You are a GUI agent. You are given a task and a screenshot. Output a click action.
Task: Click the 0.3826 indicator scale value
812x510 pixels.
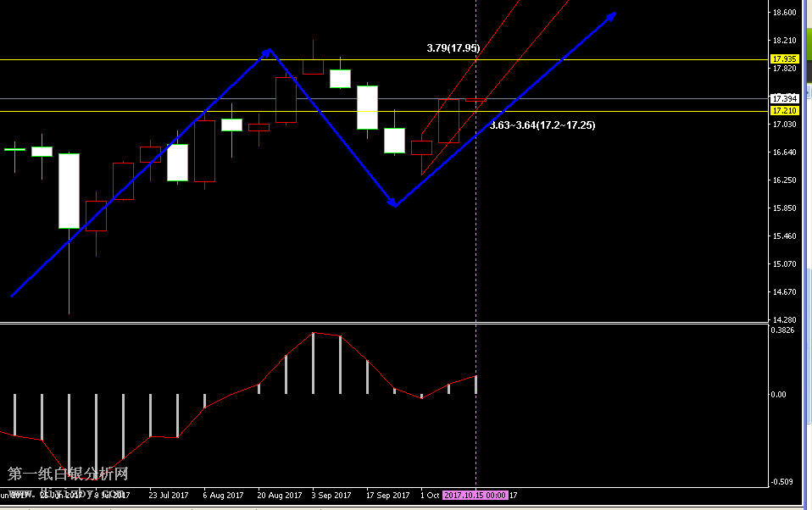[x=783, y=330]
